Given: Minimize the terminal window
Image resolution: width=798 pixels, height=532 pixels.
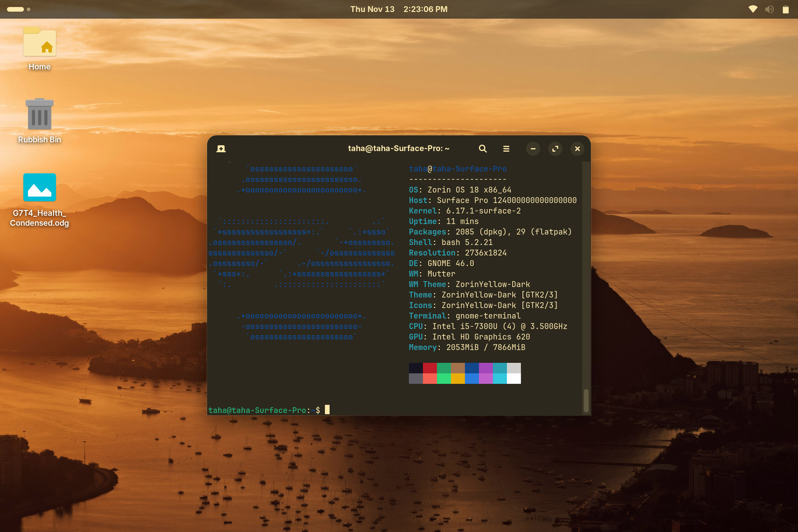Looking at the screenshot, I should 533,149.
